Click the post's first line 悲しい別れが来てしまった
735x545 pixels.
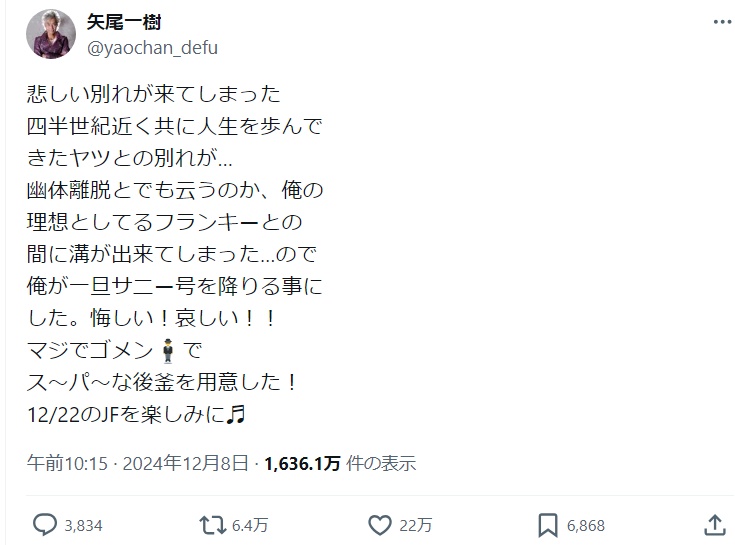(154, 97)
